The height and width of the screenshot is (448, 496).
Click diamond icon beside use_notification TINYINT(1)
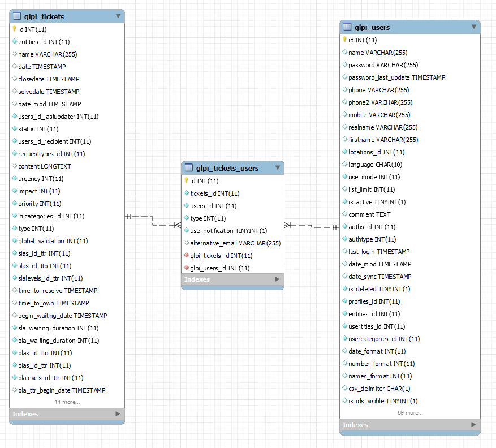pyautogui.click(x=187, y=230)
